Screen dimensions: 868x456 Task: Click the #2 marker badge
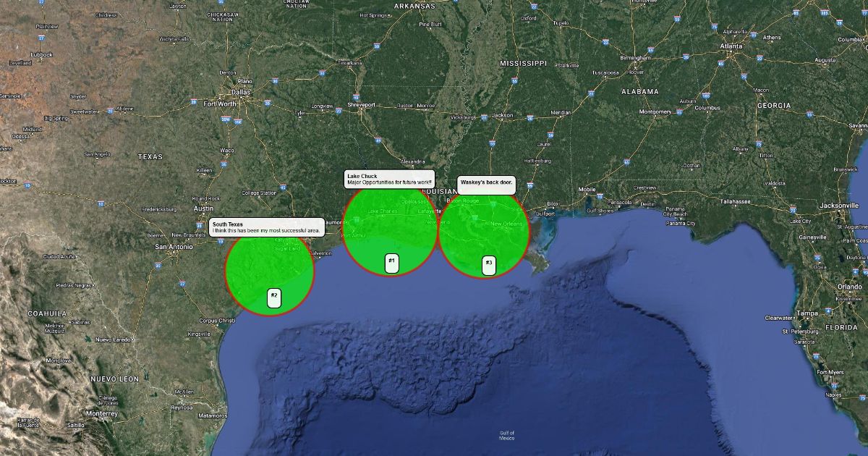pyautogui.click(x=274, y=297)
